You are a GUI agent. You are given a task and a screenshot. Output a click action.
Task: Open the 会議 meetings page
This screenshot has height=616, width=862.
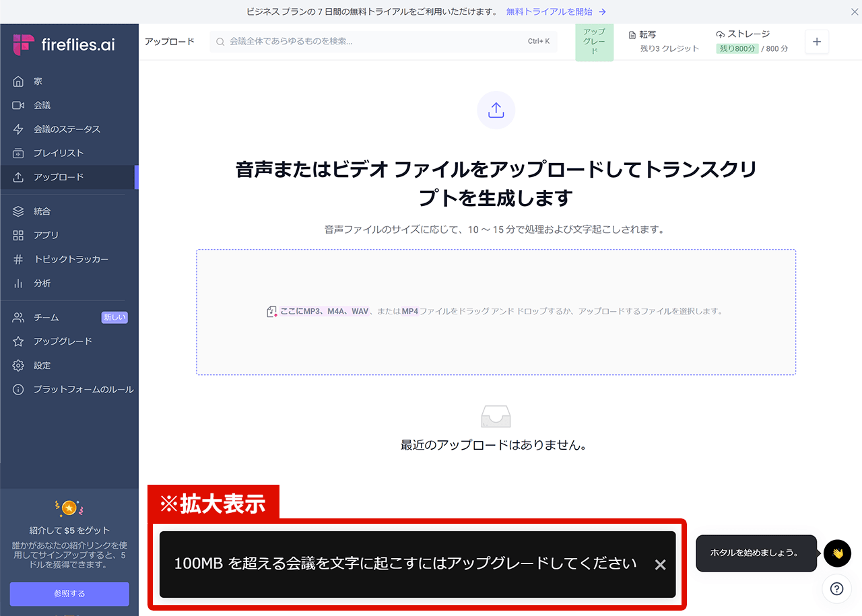pyautogui.click(x=69, y=105)
